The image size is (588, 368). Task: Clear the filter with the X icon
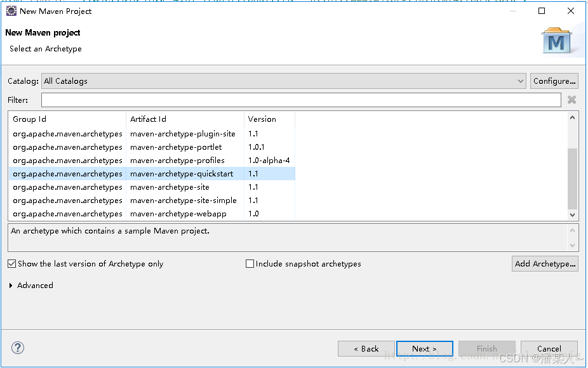click(x=571, y=100)
